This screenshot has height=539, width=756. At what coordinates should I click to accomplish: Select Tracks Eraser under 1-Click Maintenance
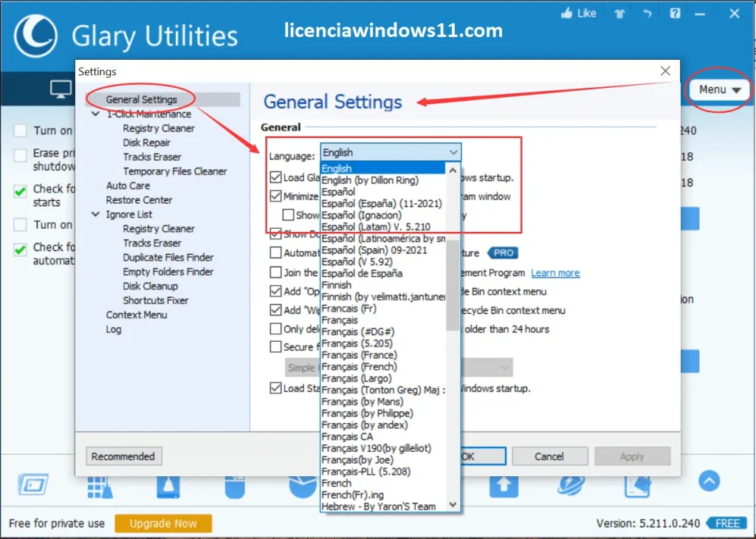[152, 157]
